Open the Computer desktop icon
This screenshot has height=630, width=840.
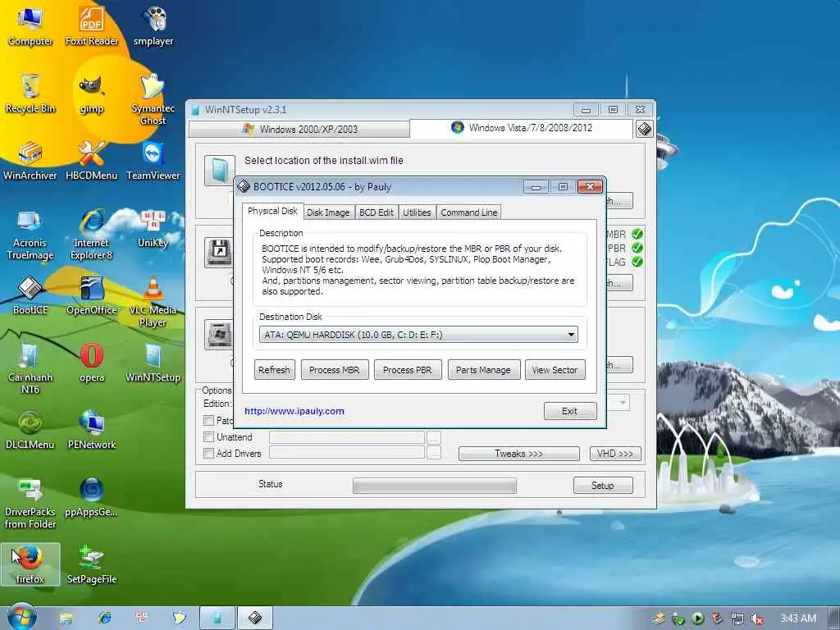click(x=30, y=25)
